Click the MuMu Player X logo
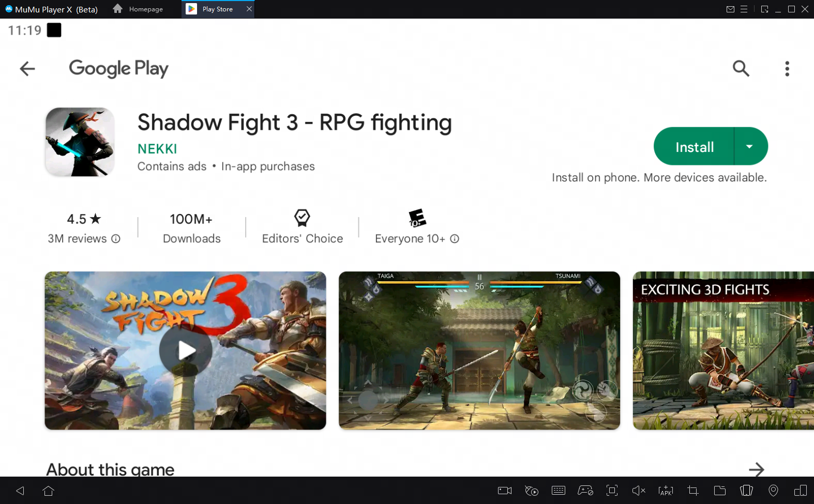 coord(9,9)
